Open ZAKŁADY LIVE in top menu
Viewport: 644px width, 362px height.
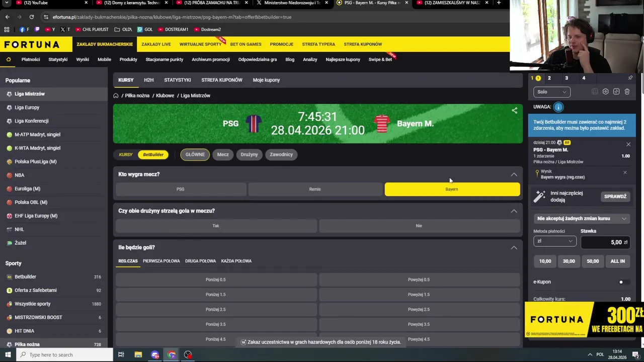tap(156, 44)
